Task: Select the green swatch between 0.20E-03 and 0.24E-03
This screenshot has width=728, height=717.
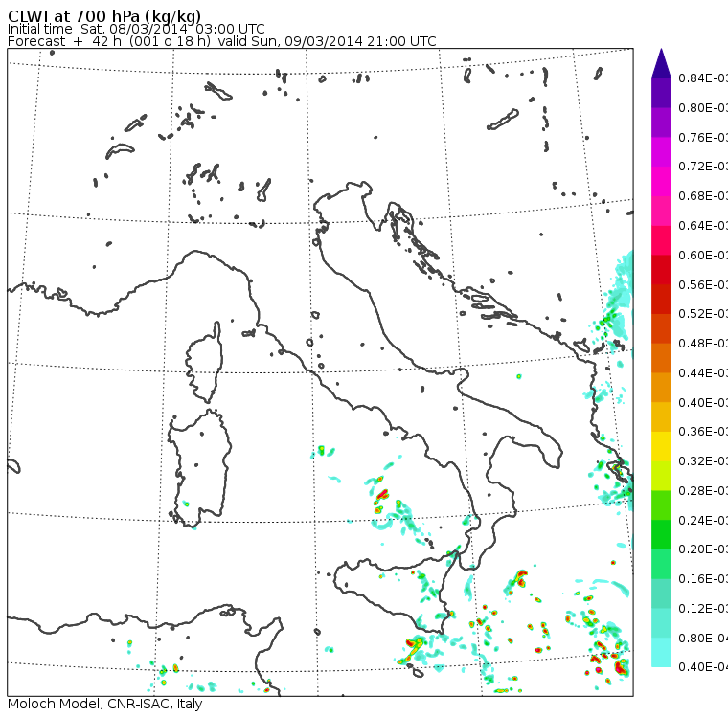Action: (x=661, y=535)
